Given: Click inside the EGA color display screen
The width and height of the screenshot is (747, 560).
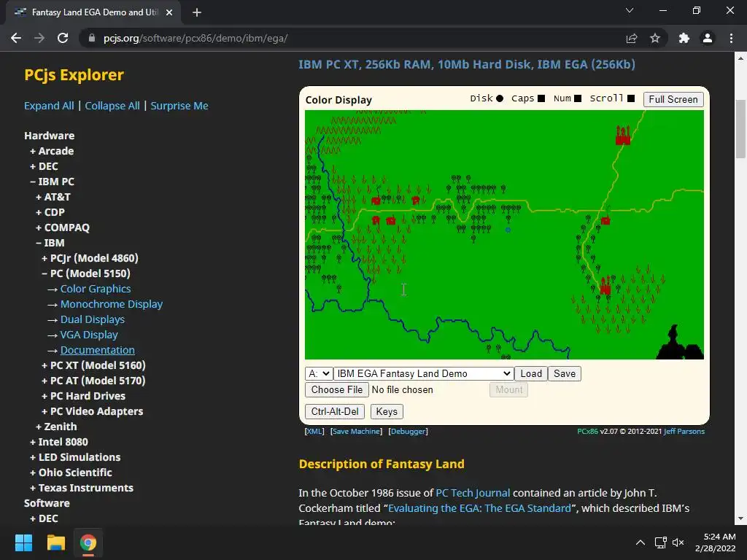Looking at the screenshot, I should tap(504, 235).
